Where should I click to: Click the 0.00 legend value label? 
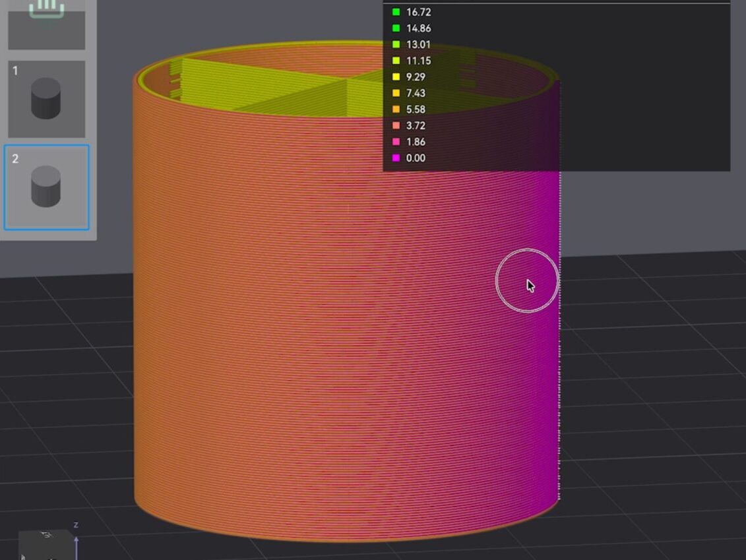pyautogui.click(x=416, y=158)
